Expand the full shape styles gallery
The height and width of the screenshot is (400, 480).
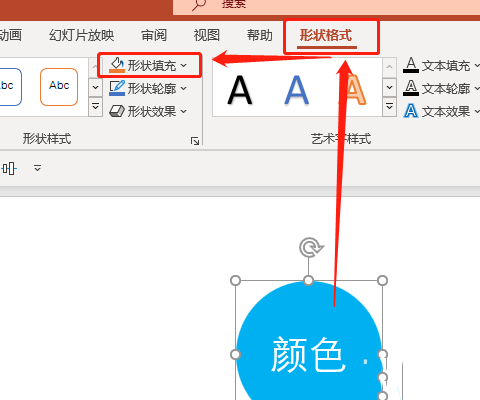tap(95, 107)
